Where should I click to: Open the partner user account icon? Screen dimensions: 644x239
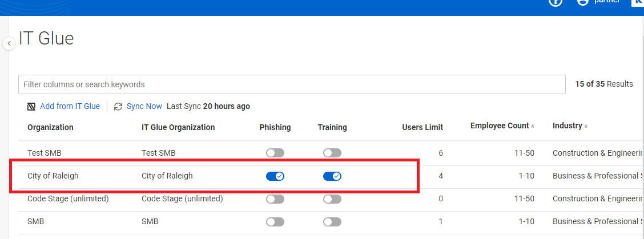[583, 2]
